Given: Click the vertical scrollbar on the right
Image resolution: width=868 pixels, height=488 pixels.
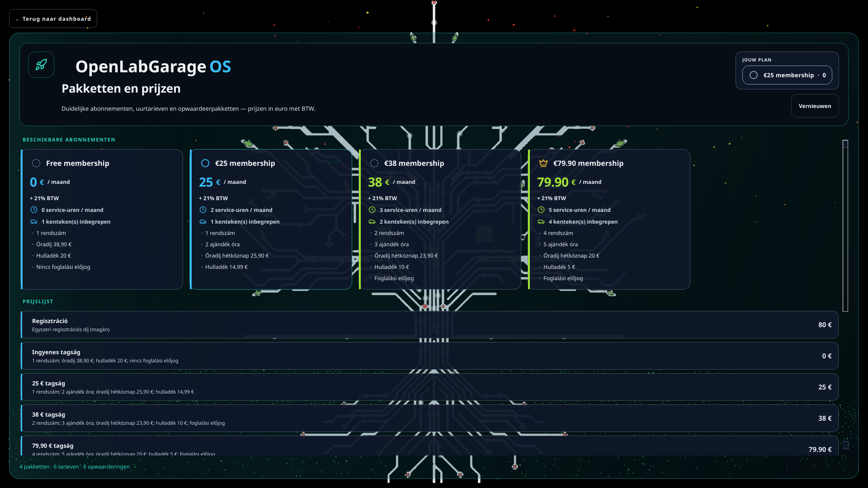Looking at the screenshot, I should tap(845, 226).
